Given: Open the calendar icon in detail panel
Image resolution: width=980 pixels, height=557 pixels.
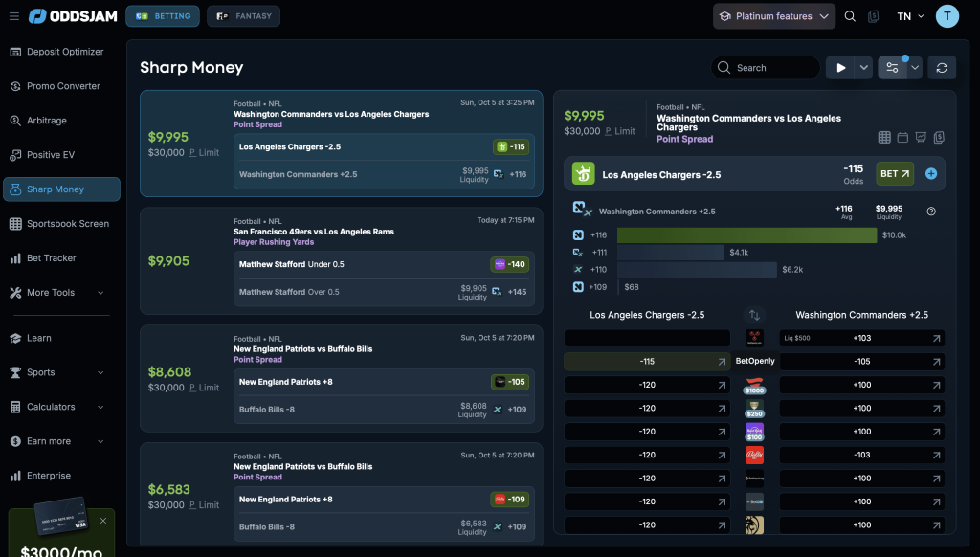Looking at the screenshot, I should click(x=902, y=138).
